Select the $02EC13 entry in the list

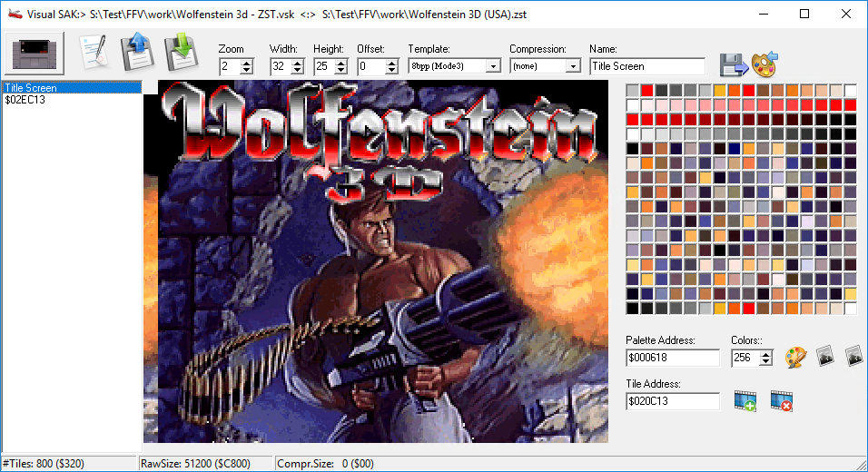pos(72,100)
